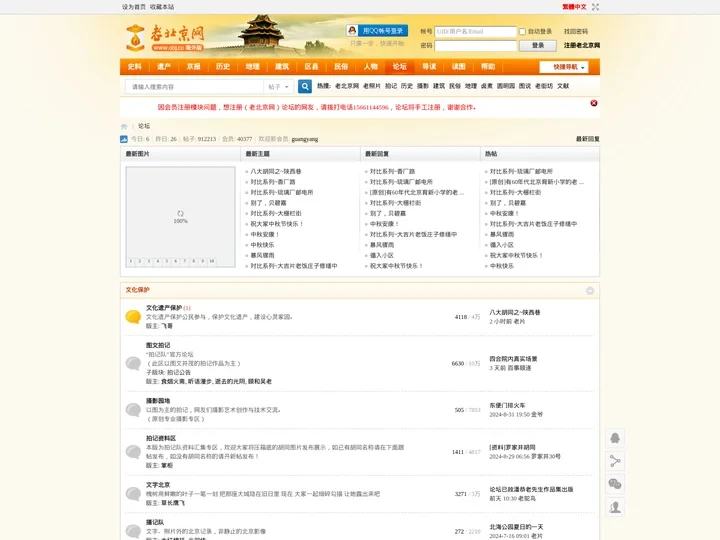Open the 文字北京 forum title
Screen dimensions: 720x540
158,485
